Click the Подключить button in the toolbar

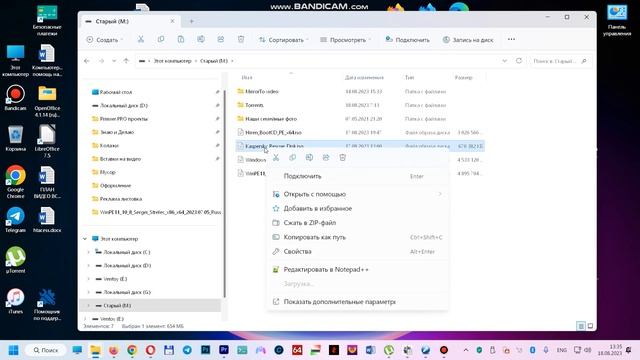tap(407, 40)
